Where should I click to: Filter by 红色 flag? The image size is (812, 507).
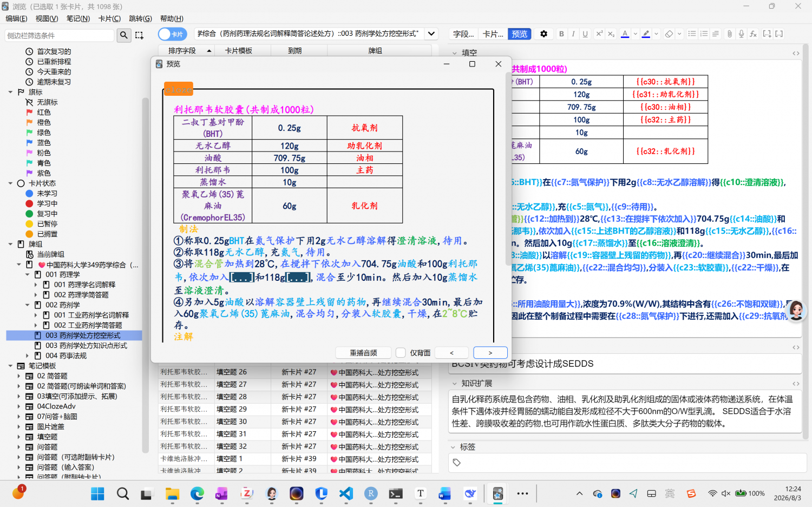[x=44, y=112]
